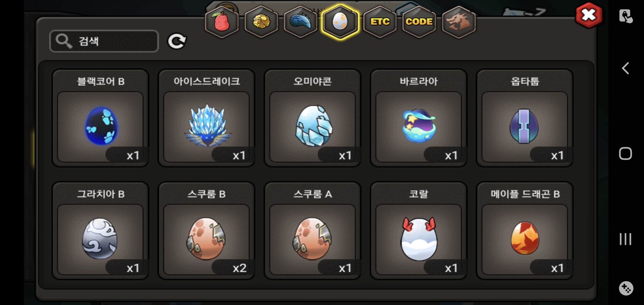Open the fruit food tab
Viewport: 644px width, 305px height.
pyautogui.click(x=222, y=22)
